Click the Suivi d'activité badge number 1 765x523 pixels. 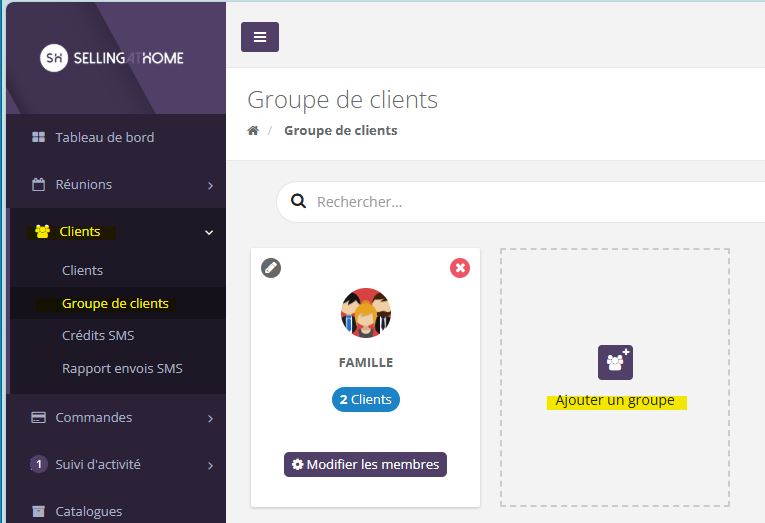pos(39,464)
